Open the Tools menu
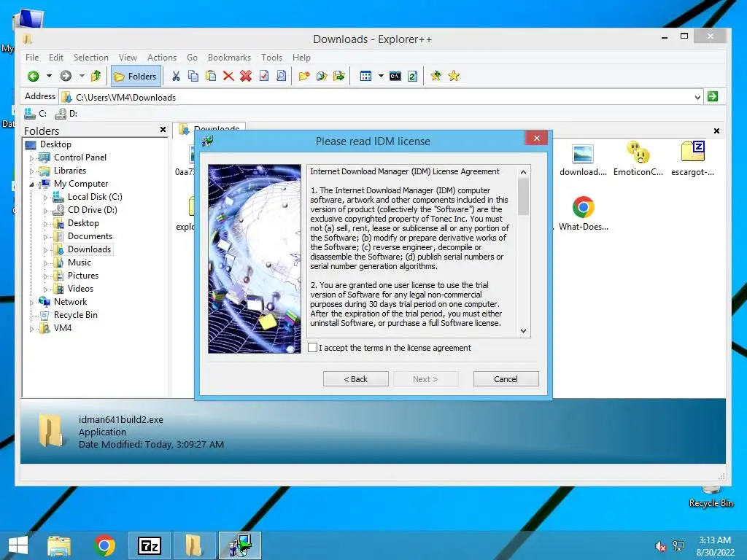This screenshot has height=560, width=747. (271, 58)
